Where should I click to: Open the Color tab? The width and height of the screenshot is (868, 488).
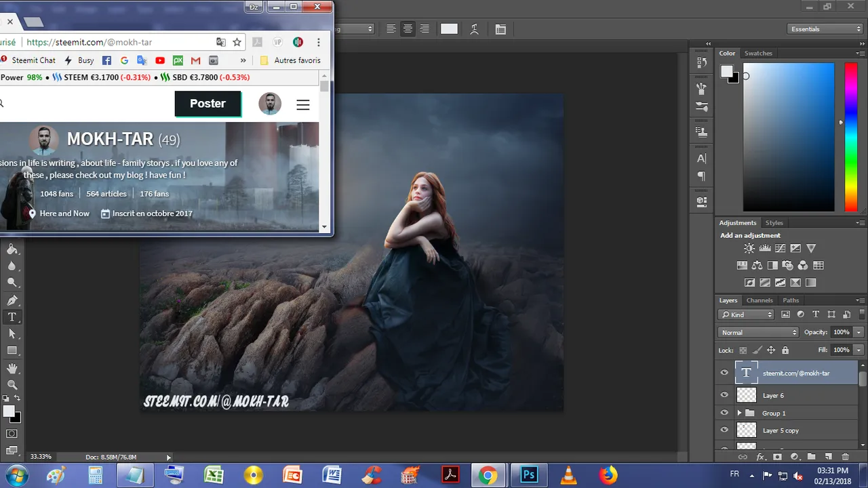(727, 53)
